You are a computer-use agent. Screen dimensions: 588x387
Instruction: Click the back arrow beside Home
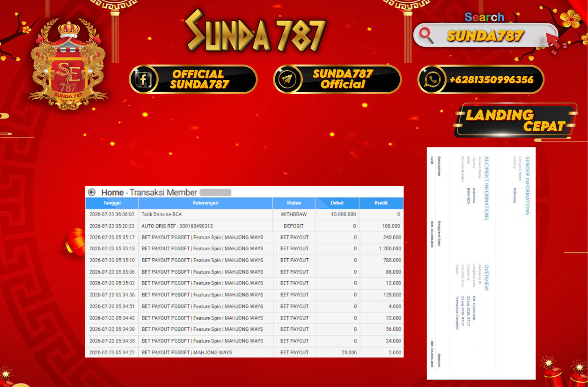coord(92,192)
